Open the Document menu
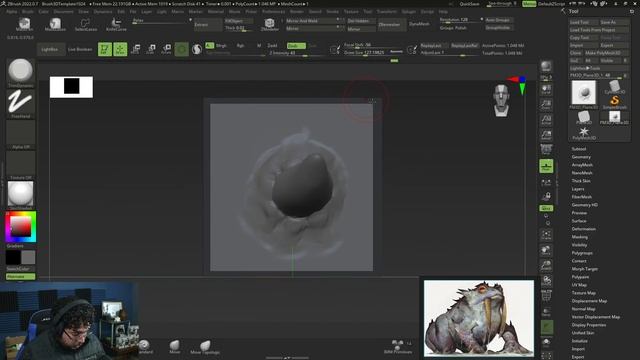The height and width of the screenshot is (360, 640). point(64,12)
